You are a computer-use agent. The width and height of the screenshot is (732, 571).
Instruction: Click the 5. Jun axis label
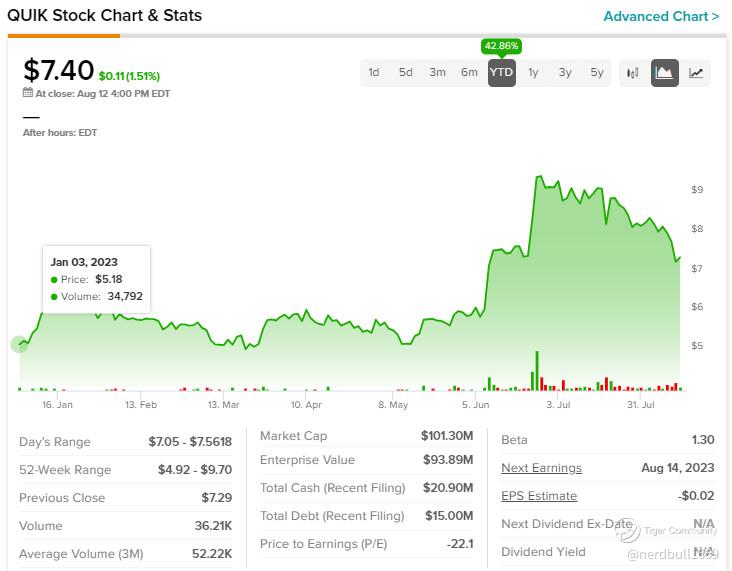pyautogui.click(x=476, y=405)
